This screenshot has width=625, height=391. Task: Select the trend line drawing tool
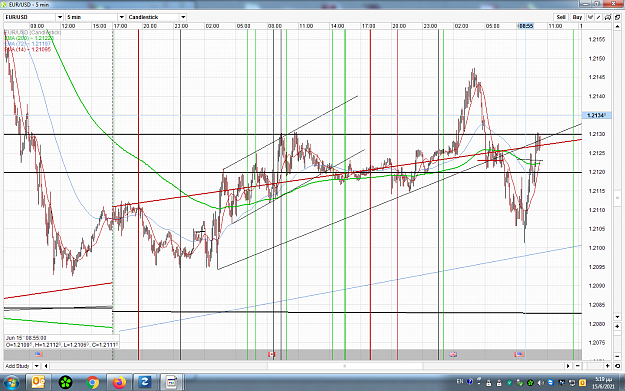coord(599,17)
